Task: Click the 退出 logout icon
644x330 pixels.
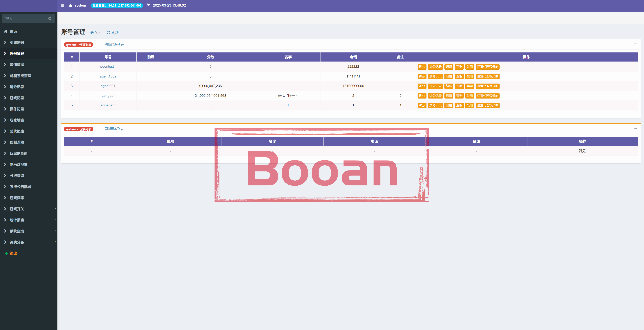Action: pos(6,253)
